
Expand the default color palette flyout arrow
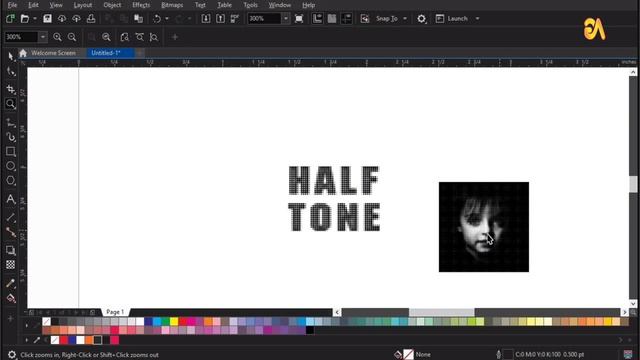click(x=27, y=326)
